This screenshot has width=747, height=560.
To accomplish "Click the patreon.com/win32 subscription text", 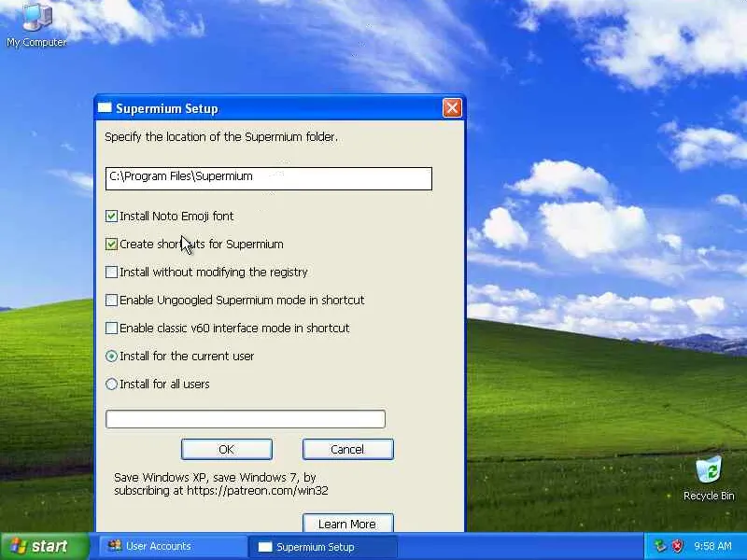I will [221, 483].
